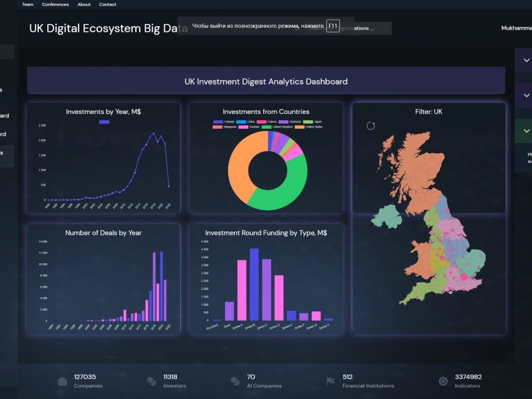Click the Investments from Countries chart title
This screenshot has width=532, height=399.
[x=266, y=112]
